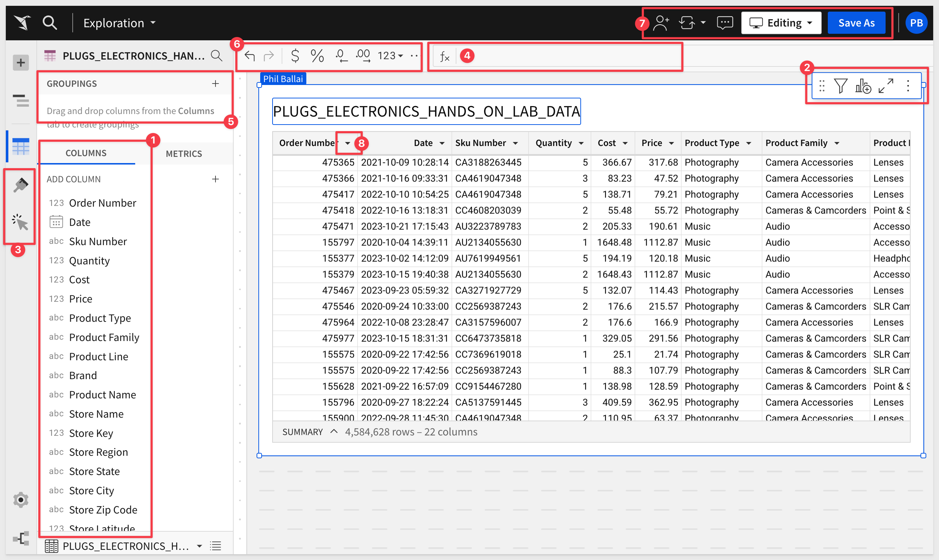Click the undo arrow icon
Image resolution: width=939 pixels, height=560 pixels.
pyautogui.click(x=250, y=56)
